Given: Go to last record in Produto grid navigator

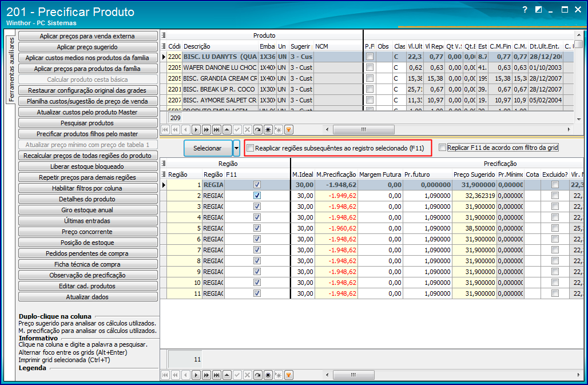Looking at the screenshot, I should coord(216,130).
